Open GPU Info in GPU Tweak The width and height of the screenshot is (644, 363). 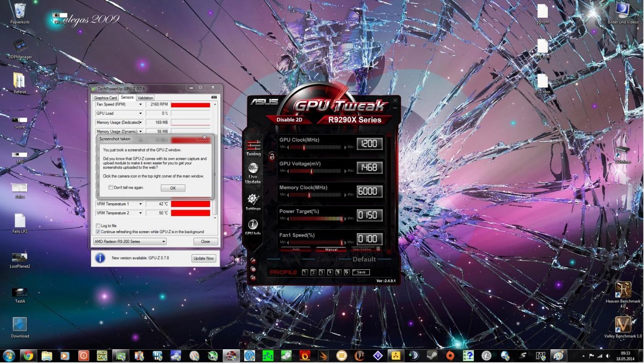(253, 227)
